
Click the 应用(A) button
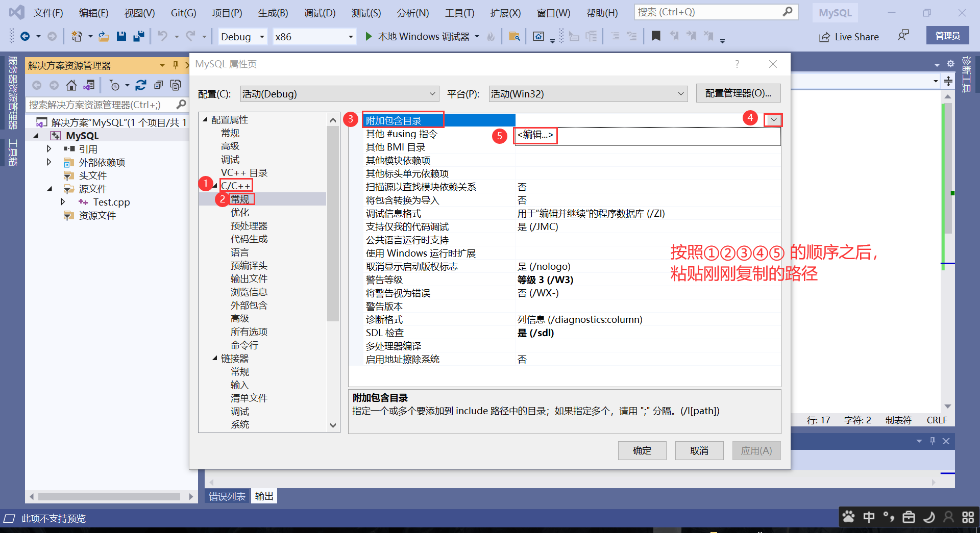pos(756,450)
